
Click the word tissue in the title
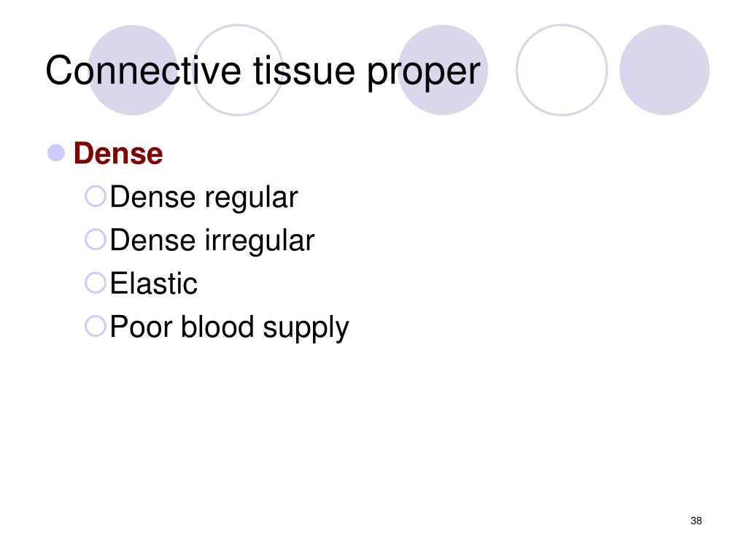304,71
